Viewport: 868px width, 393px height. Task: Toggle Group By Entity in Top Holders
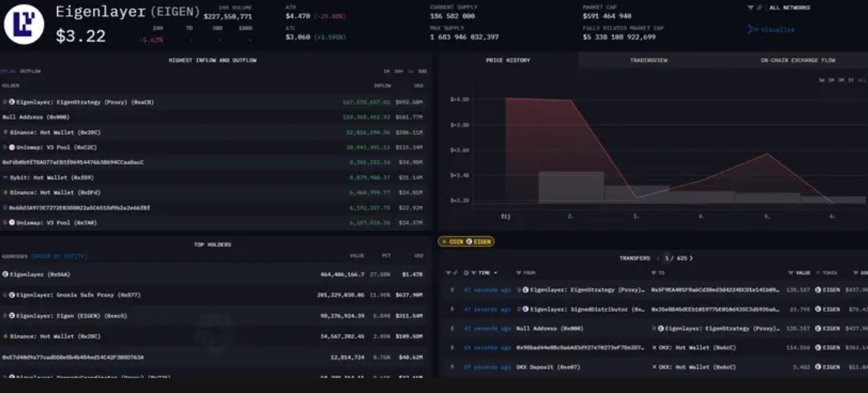59,256
